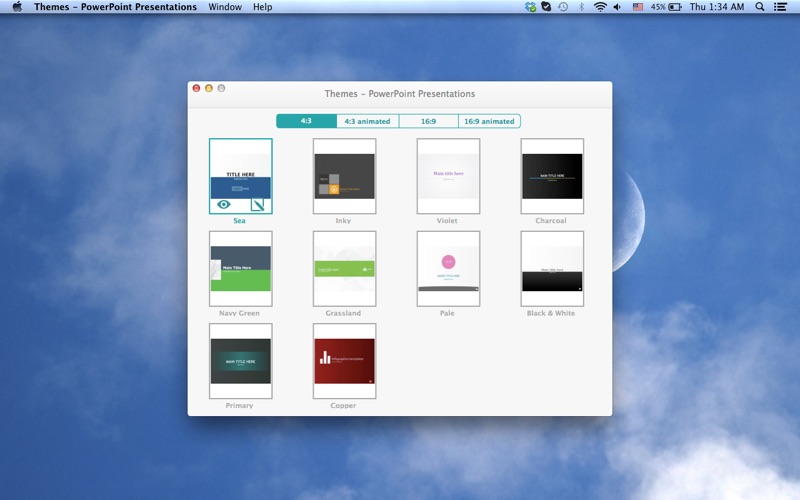Choose the Navy Green theme thumbnail

(x=241, y=268)
